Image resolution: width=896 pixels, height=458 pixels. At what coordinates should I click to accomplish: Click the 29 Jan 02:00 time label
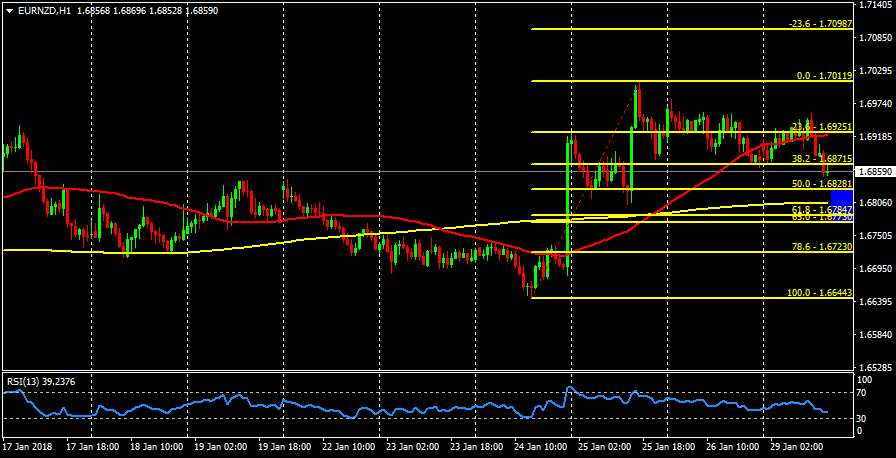coord(798,446)
